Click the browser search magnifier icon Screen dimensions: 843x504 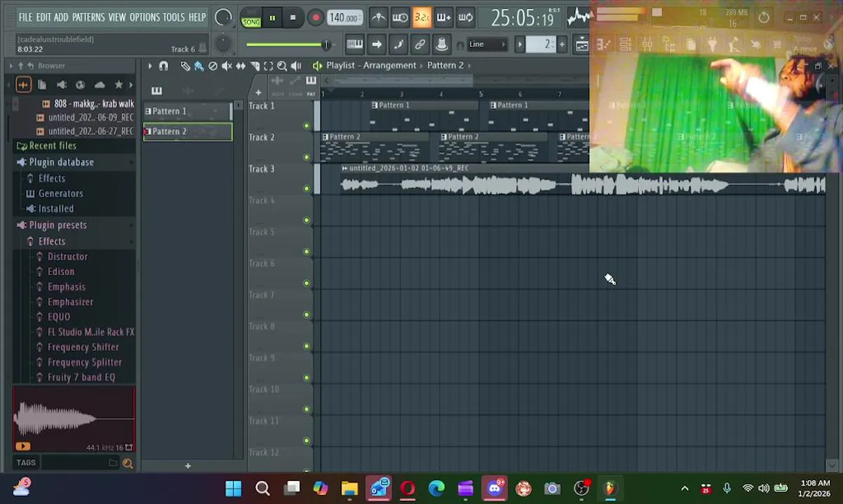point(127,463)
